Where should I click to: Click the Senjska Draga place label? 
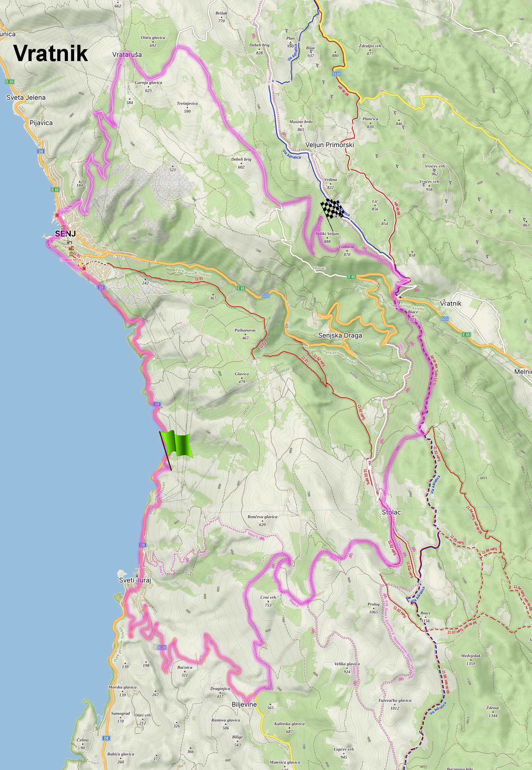[340, 335]
